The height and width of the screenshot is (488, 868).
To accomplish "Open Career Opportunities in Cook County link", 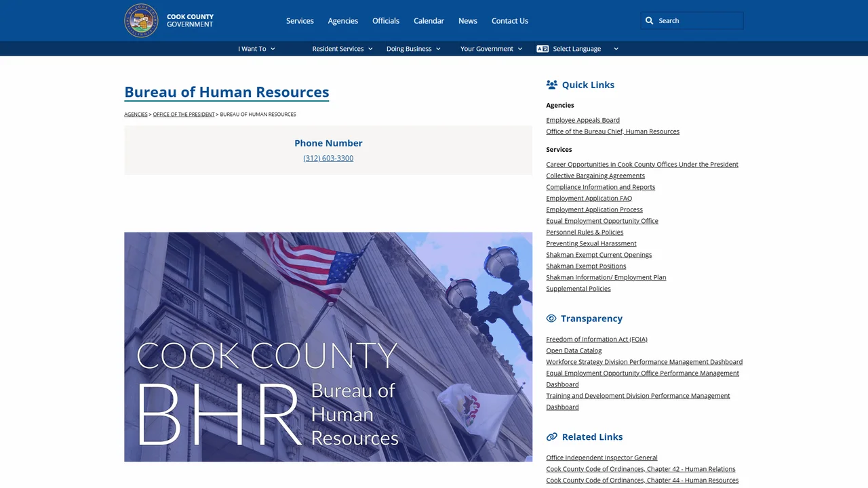I will pyautogui.click(x=642, y=165).
